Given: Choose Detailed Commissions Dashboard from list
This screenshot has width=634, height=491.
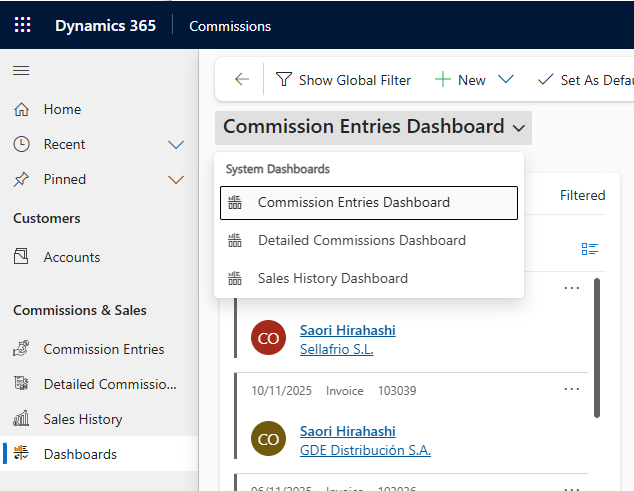Looking at the screenshot, I should coord(369,240).
